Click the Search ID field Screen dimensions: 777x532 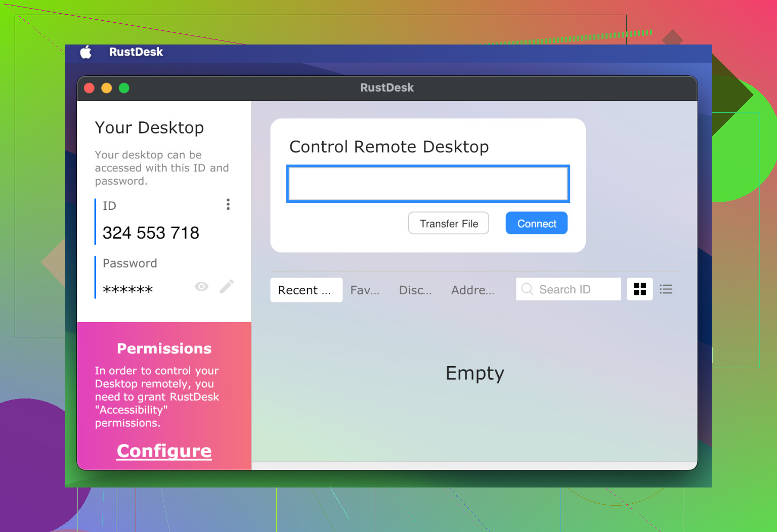(x=568, y=289)
